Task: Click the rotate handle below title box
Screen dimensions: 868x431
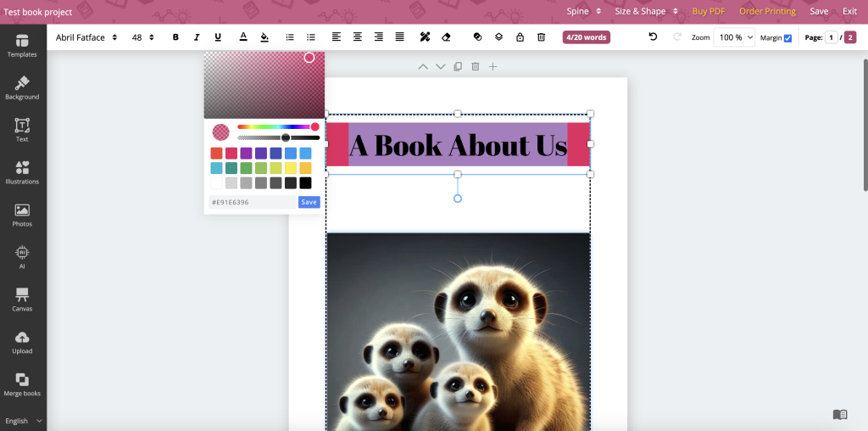Action: [x=458, y=199]
